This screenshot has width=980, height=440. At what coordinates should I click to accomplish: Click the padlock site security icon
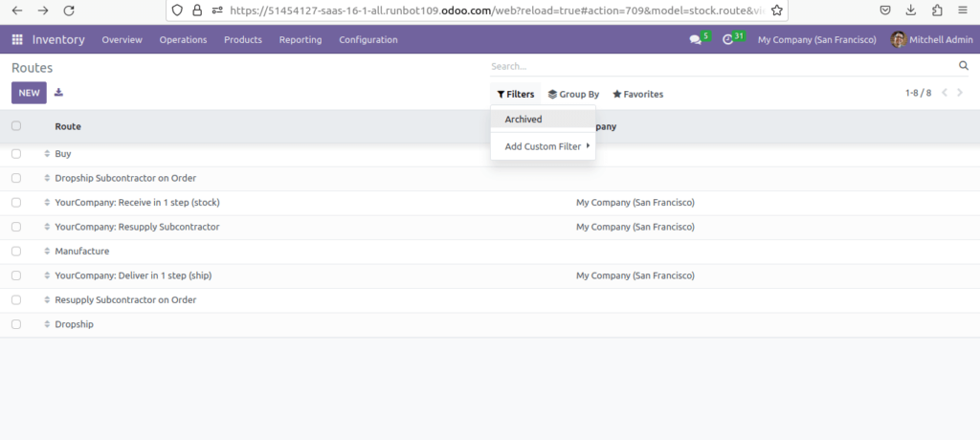point(197,10)
